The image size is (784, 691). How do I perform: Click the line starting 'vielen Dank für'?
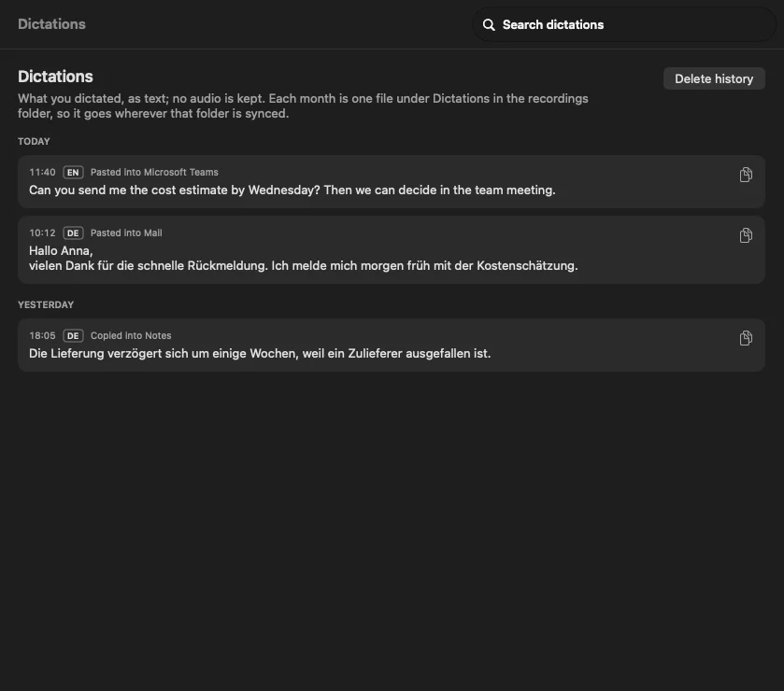click(303, 266)
